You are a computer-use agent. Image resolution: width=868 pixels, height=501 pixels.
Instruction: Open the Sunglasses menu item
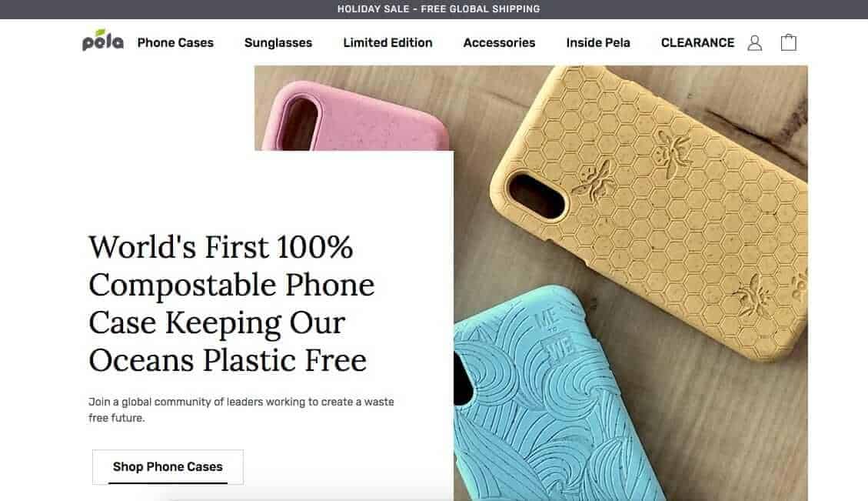pyautogui.click(x=278, y=42)
